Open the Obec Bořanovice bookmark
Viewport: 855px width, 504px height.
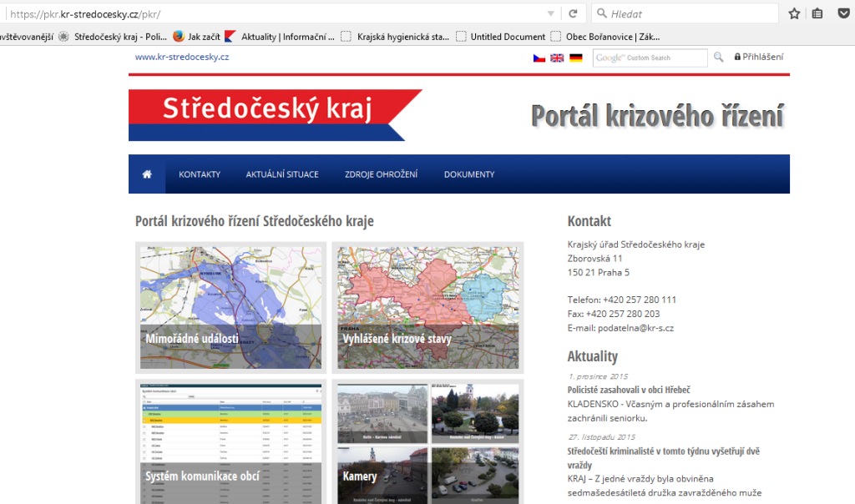click(605, 37)
